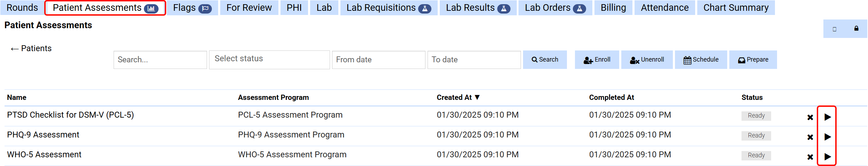
Task: Click the From date field
Action: point(378,60)
